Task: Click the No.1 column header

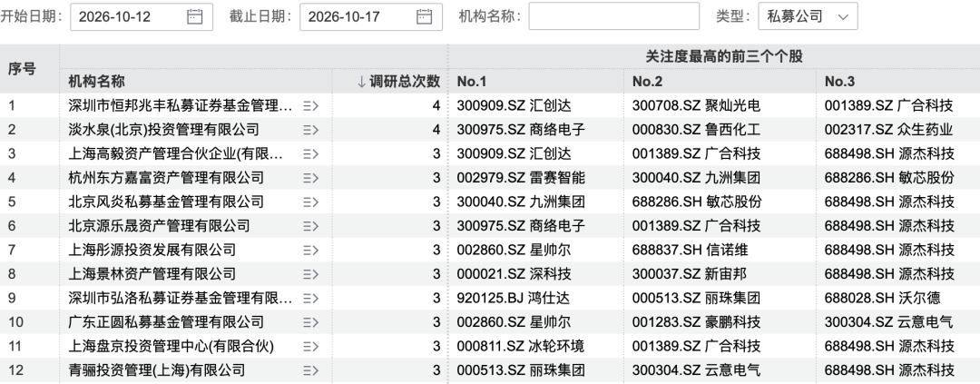Action: pos(472,82)
